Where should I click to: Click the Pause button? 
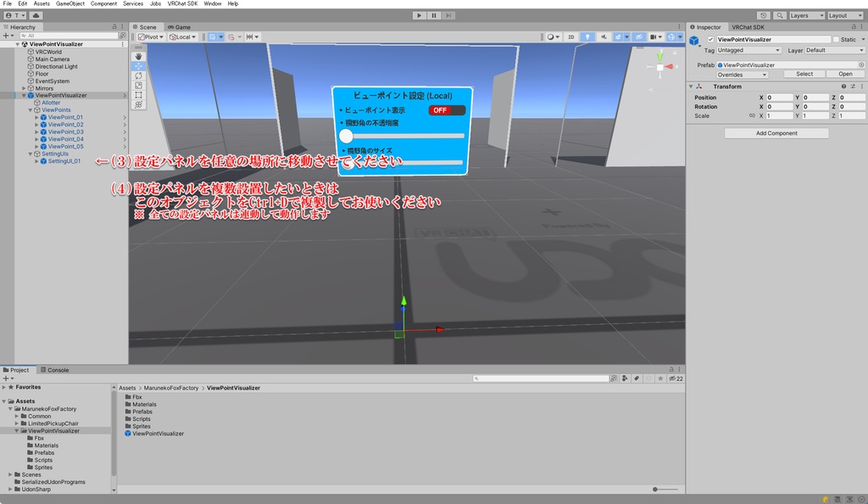[x=434, y=15]
